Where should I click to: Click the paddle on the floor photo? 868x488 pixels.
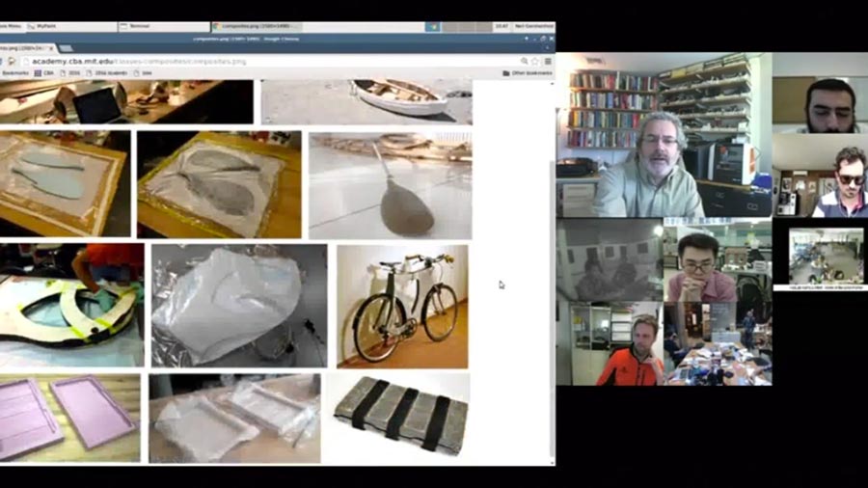pos(391,185)
